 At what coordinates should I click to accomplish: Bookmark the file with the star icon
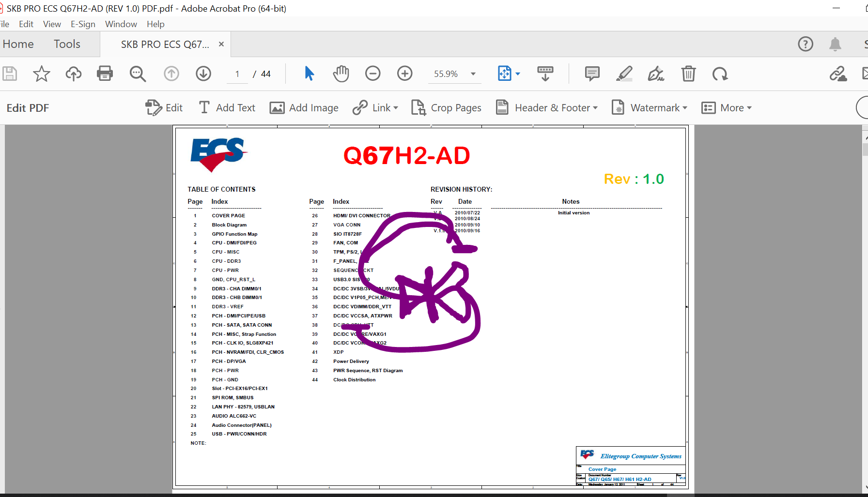coord(42,74)
